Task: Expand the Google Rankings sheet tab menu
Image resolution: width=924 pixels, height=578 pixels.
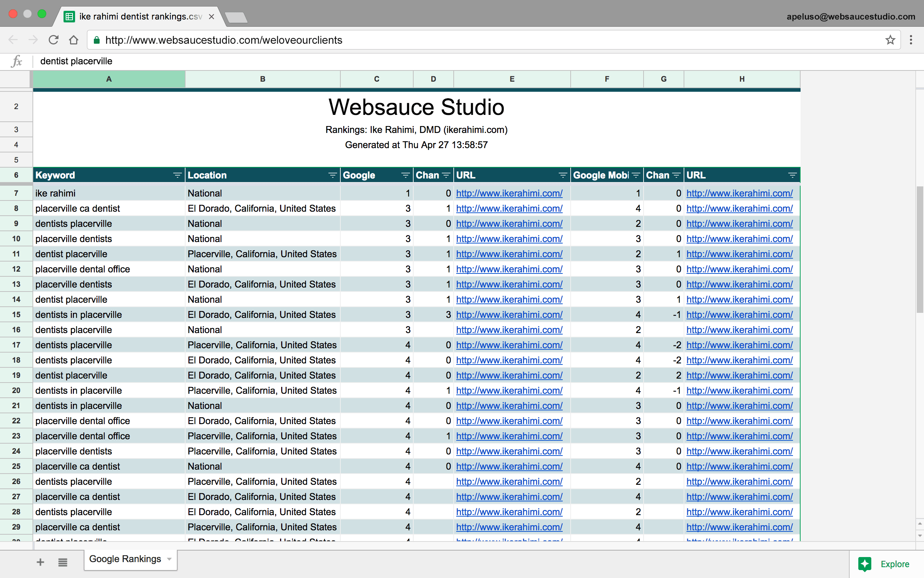Action: point(169,559)
